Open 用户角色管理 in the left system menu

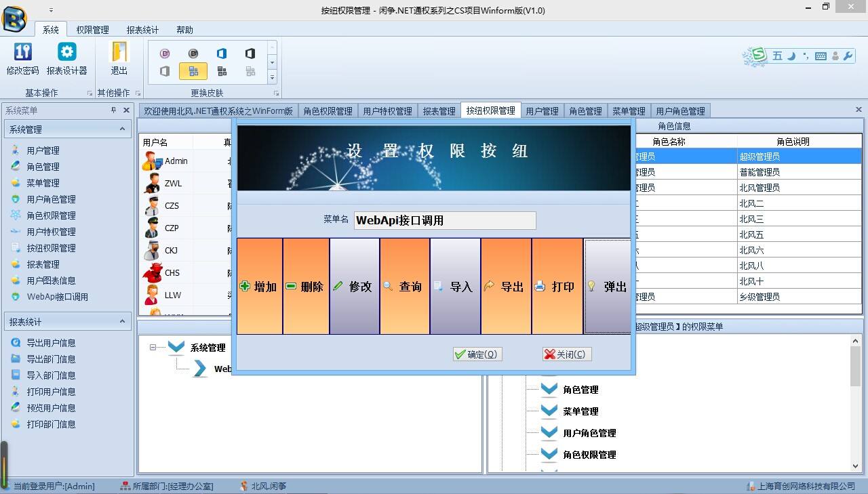point(51,199)
